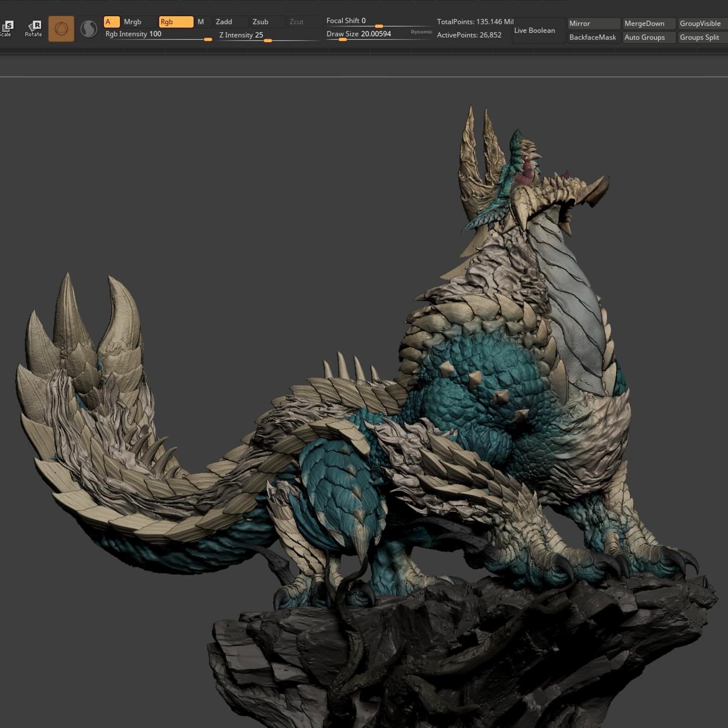This screenshot has height=728, width=728.
Task: Click the GroupVisible button
Action: (703, 24)
